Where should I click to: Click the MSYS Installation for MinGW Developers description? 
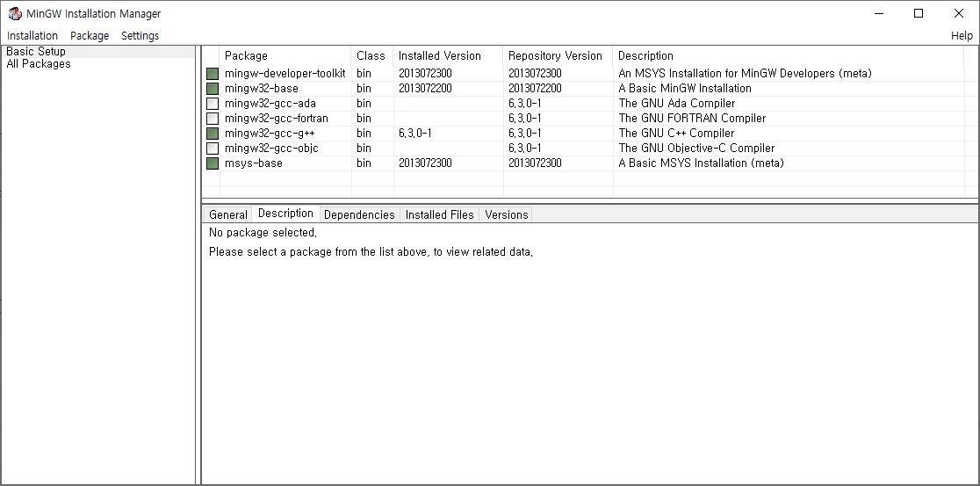(x=745, y=74)
